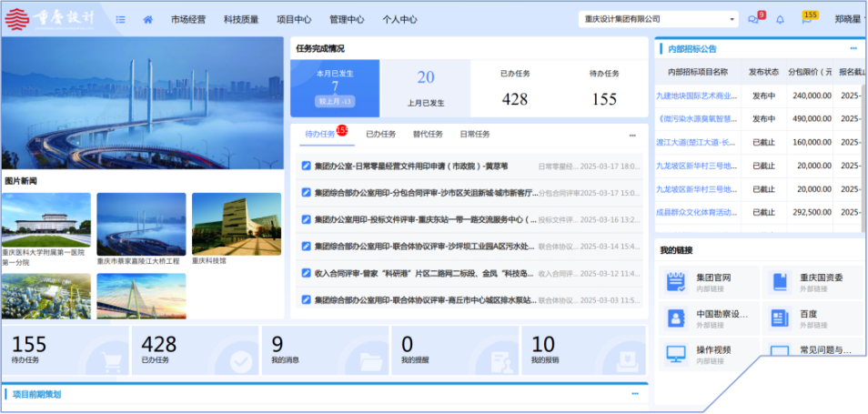Open the 重庆设计集团有限公司 company dropdown
This screenshot has width=868, height=414.
pyautogui.click(x=659, y=19)
